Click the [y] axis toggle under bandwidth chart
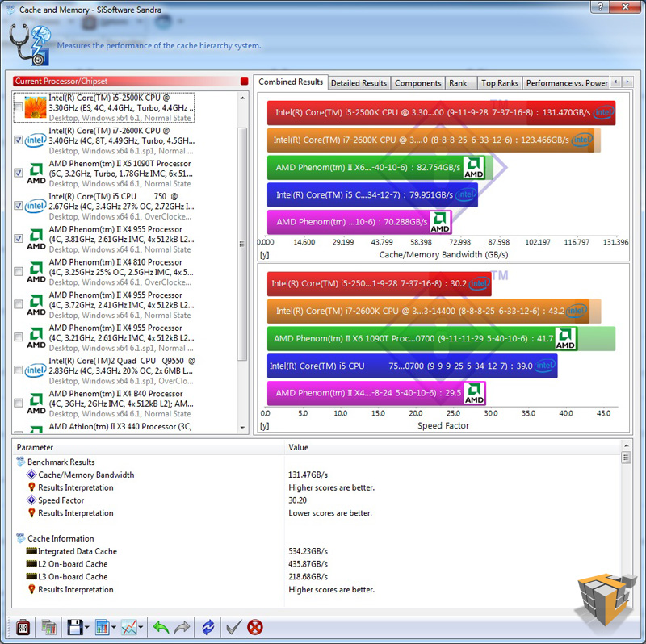The width and height of the screenshot is (646, 644). (x=265, y=255)
